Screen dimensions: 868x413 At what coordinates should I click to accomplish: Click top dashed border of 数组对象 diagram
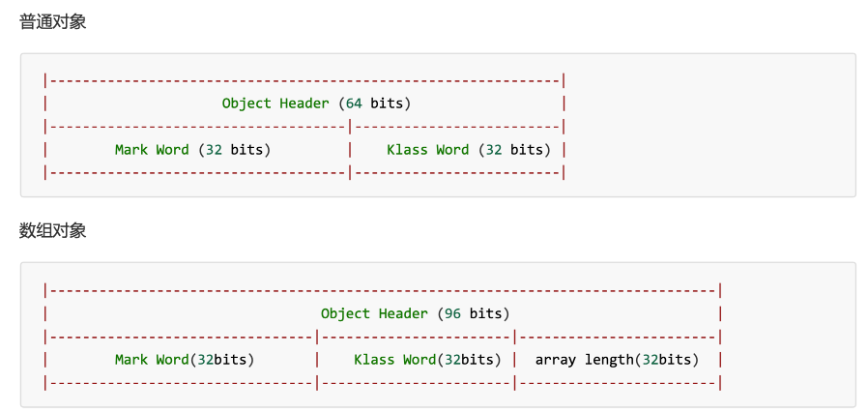382,290
